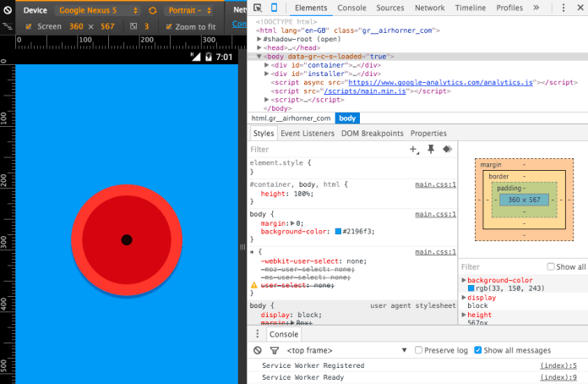
Task: Click 360 × 567 content box in box model
Action: pos(525,200)
